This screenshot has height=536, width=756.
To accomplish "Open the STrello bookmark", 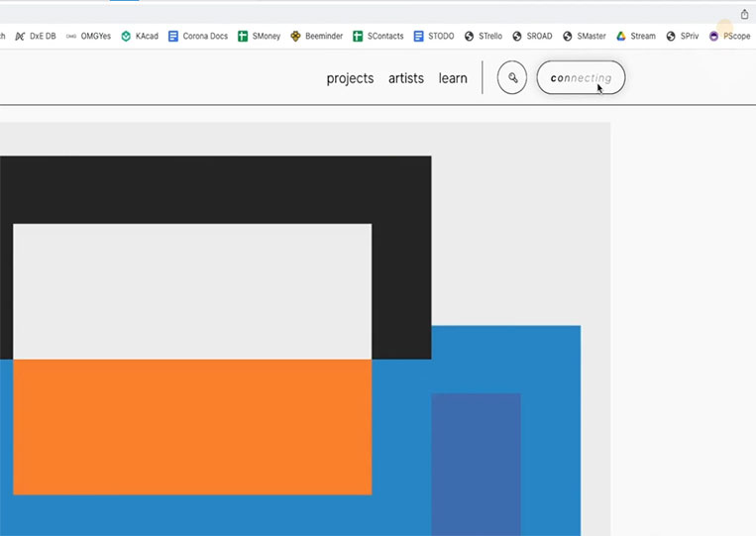I will [484, 36].
